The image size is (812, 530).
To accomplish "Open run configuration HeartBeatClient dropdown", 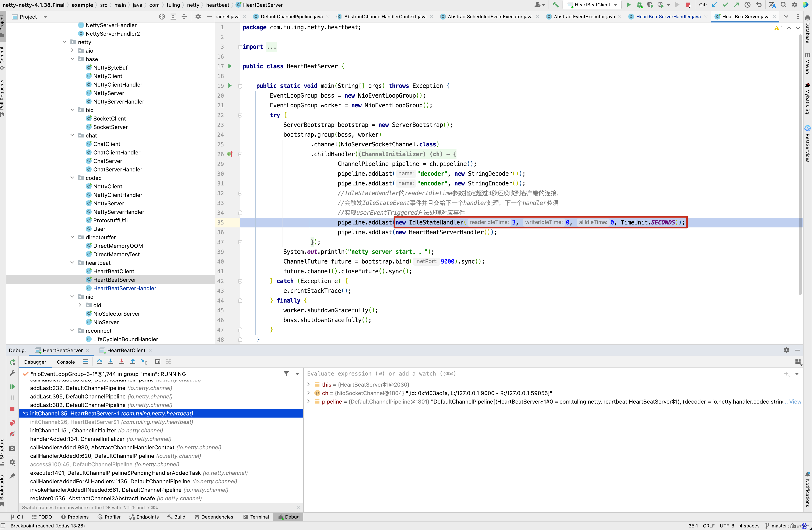I will coord(592,5).
